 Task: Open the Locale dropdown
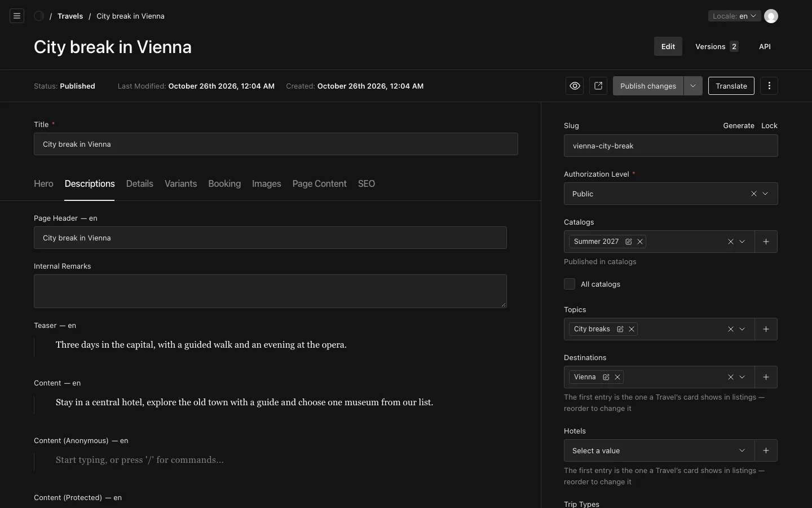[x=734, y=16]
